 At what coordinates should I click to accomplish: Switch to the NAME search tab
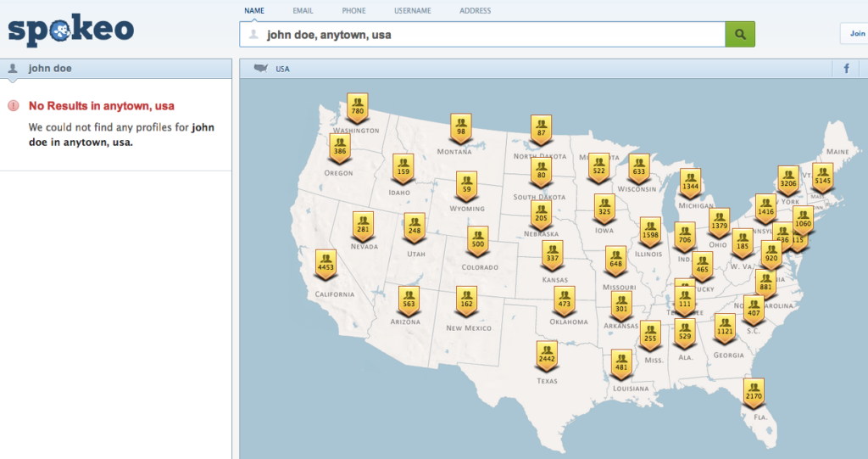(254, 10)
